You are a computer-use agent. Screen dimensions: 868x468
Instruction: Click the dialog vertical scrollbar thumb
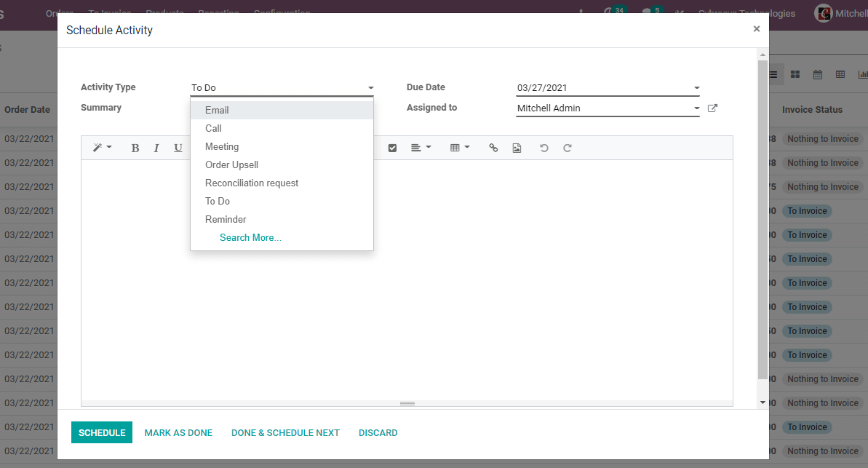(763, 220)
